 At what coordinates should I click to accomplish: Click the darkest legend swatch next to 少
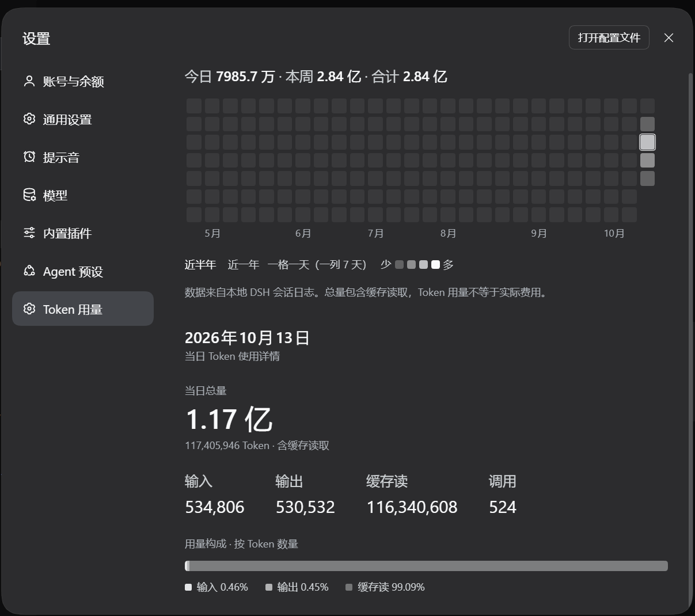[399, 265]
